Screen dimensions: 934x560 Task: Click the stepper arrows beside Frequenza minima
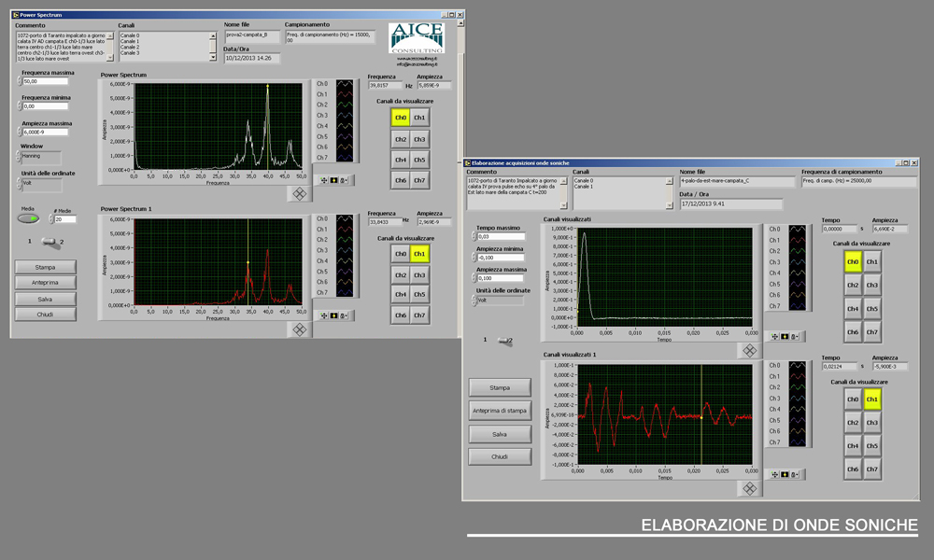pyautogui.click(x=19, y=105)
